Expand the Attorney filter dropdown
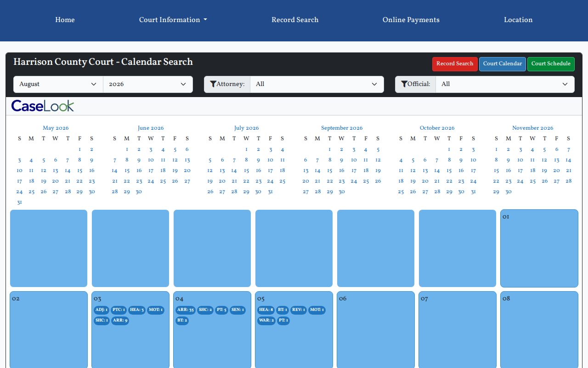Image resolution: width=588 pixels, height=368 pixels. pos(317,84)
